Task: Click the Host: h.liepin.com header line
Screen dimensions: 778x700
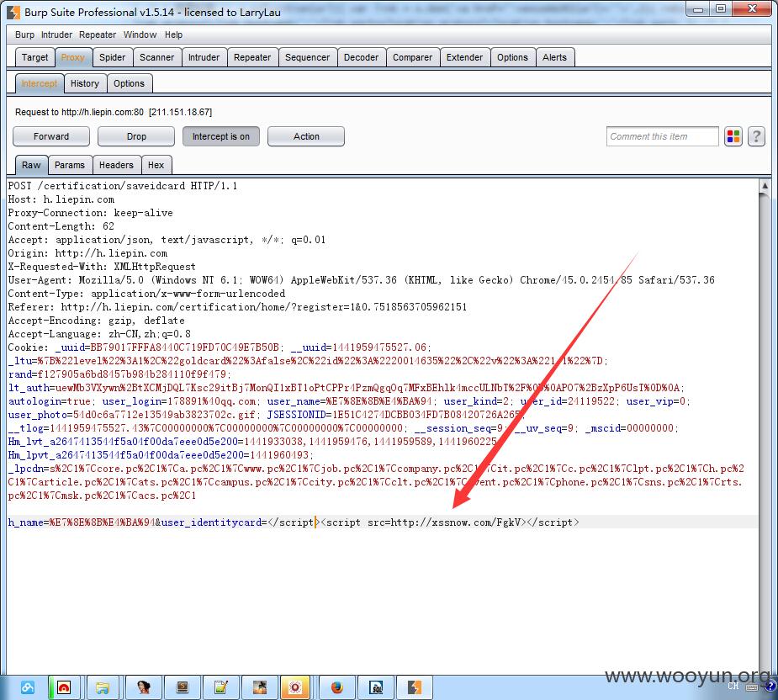Action: point(61,199)
